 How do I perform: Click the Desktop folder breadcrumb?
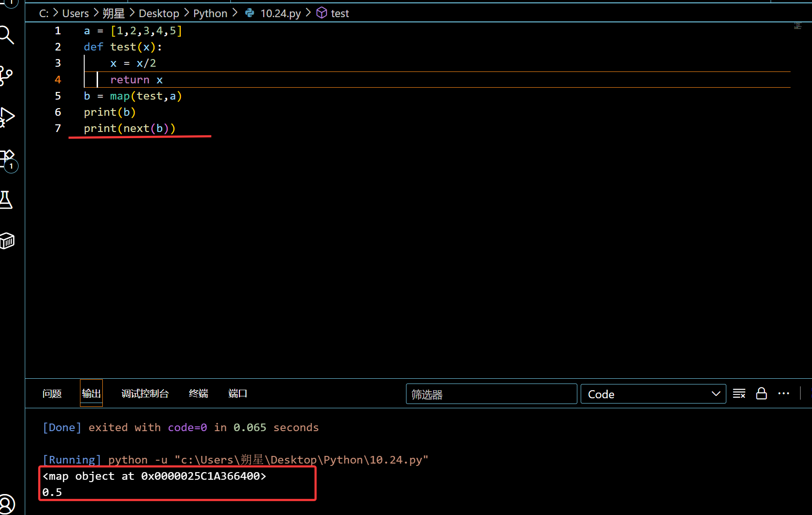(x=159, y=13)
